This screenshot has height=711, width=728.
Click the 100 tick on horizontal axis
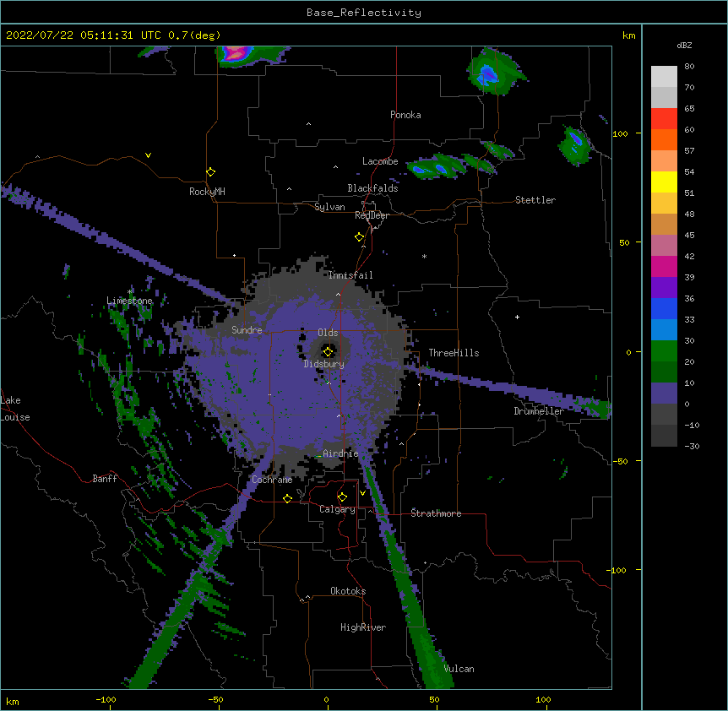click(543, 699)
